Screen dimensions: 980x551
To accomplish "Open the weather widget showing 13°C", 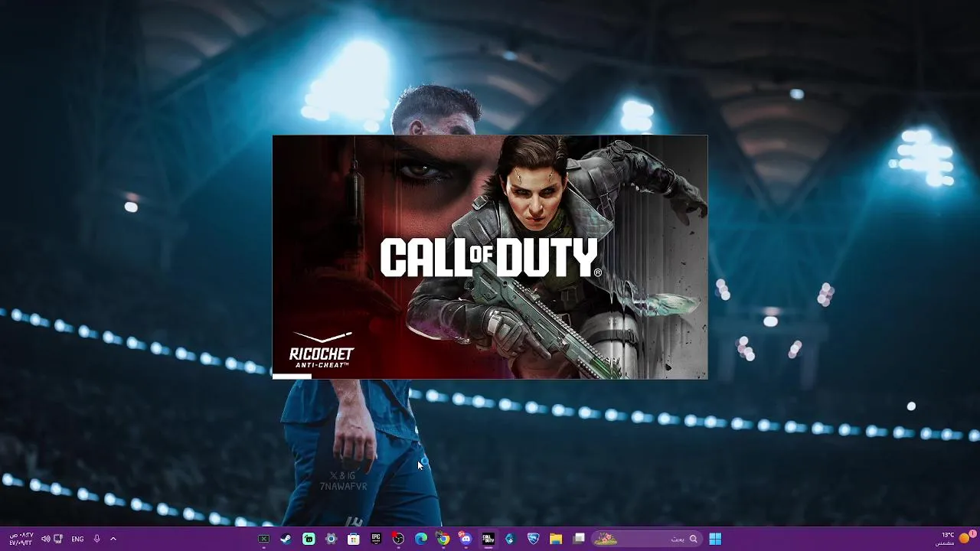I will point(954,539).
